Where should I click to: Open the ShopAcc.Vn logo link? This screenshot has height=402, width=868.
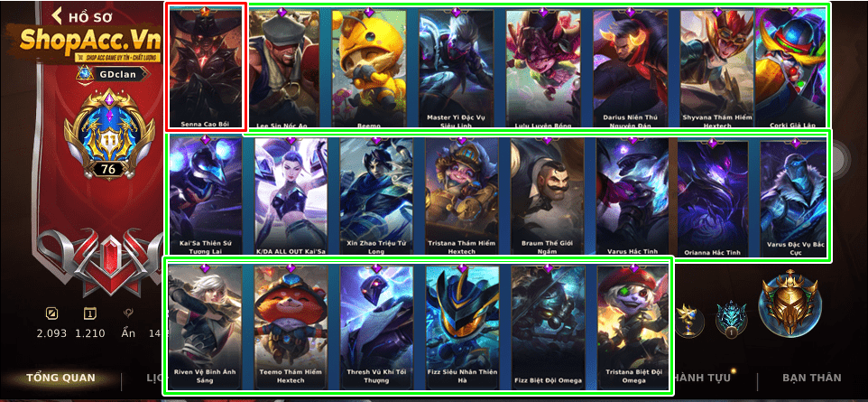pyautogui.click(x=88, y=43)
